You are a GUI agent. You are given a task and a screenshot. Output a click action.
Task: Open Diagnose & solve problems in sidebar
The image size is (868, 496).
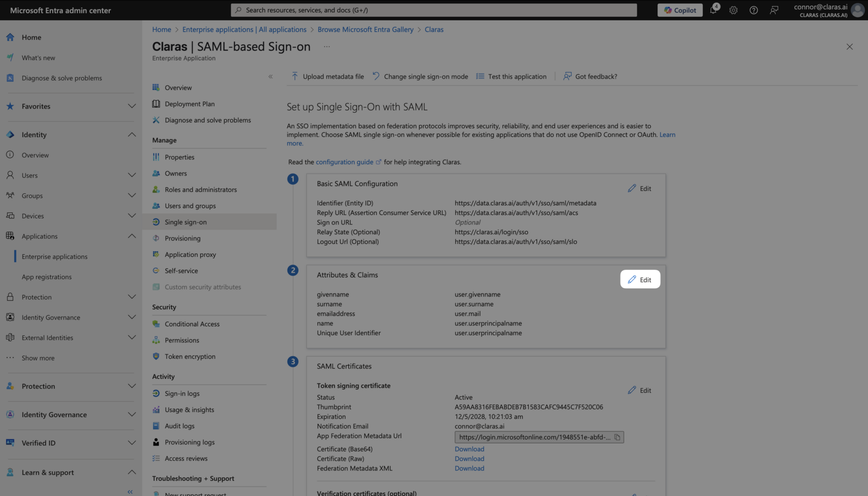pyautogui.click(x=61, y=78)
